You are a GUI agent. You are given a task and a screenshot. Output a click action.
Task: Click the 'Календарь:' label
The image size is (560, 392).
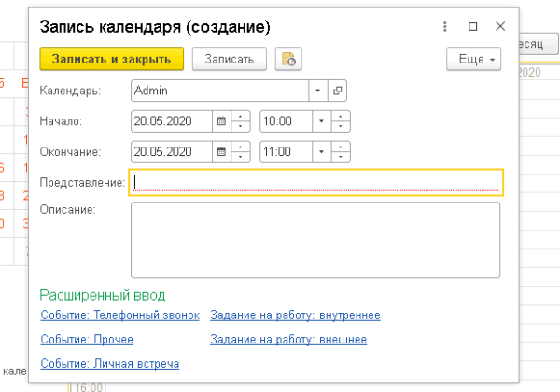click(70, 91)
